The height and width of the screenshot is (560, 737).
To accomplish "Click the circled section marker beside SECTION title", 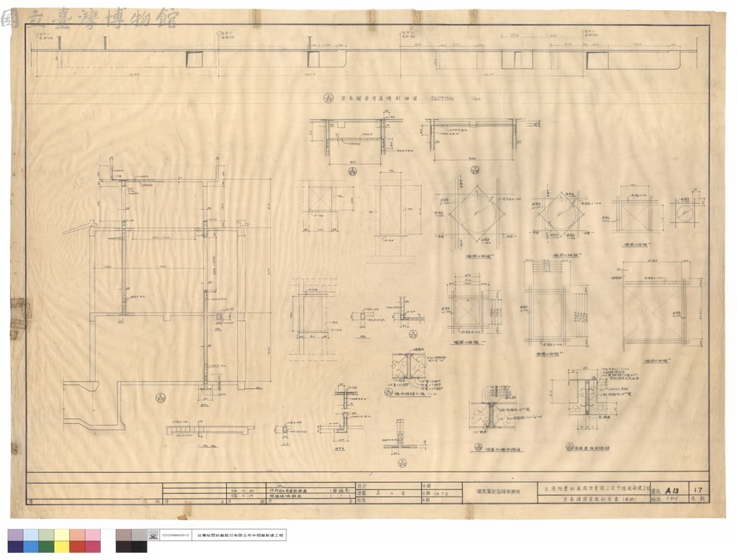I will coord(327,99).
